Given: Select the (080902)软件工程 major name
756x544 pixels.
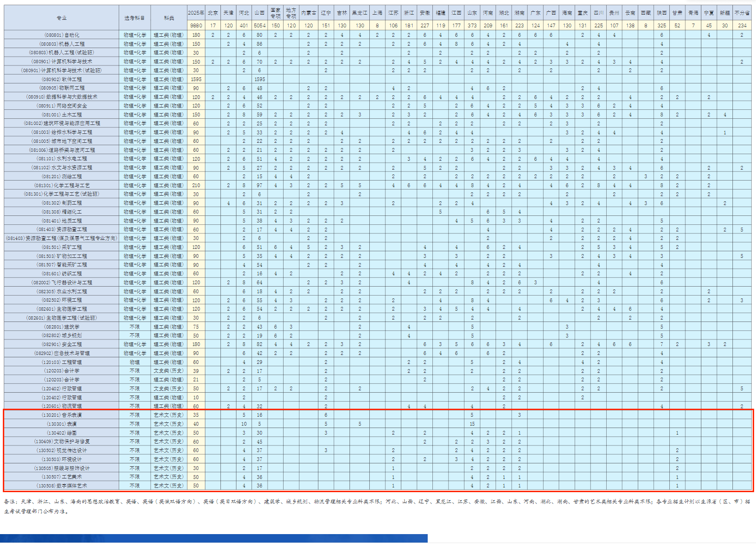Looking at the screenshot, I should click(62, 79).
